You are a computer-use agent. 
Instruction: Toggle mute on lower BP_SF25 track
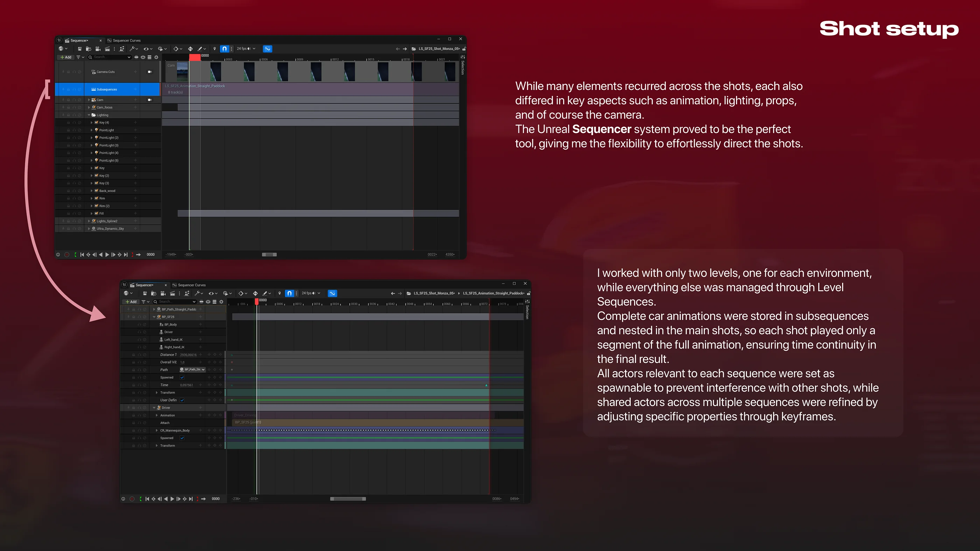point(145,317)
